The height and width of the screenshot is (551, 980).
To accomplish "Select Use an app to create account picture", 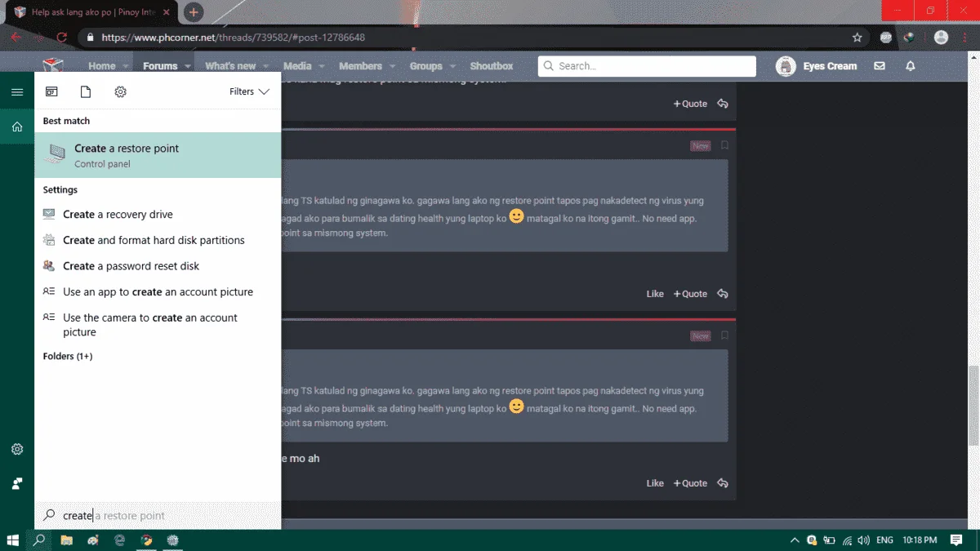I will coord(158,291).
